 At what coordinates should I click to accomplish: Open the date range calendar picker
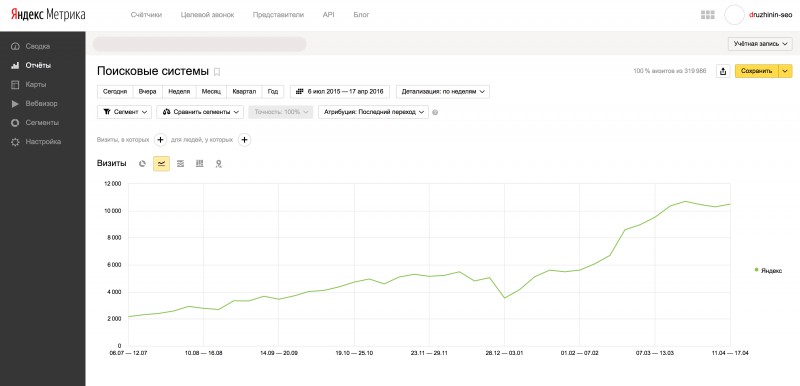tap(340, 92)
